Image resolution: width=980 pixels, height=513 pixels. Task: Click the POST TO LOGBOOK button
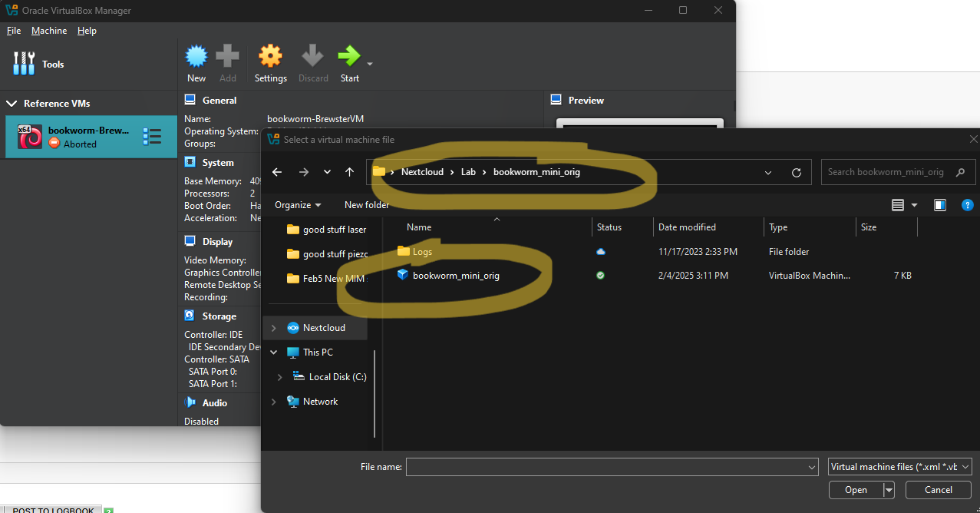coord(53,510)
